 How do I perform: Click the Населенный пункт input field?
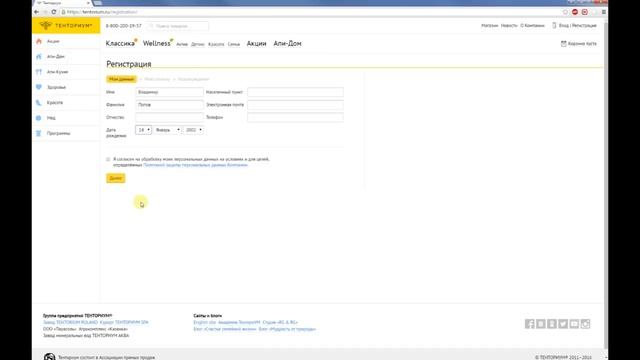(x=296, y=92)
